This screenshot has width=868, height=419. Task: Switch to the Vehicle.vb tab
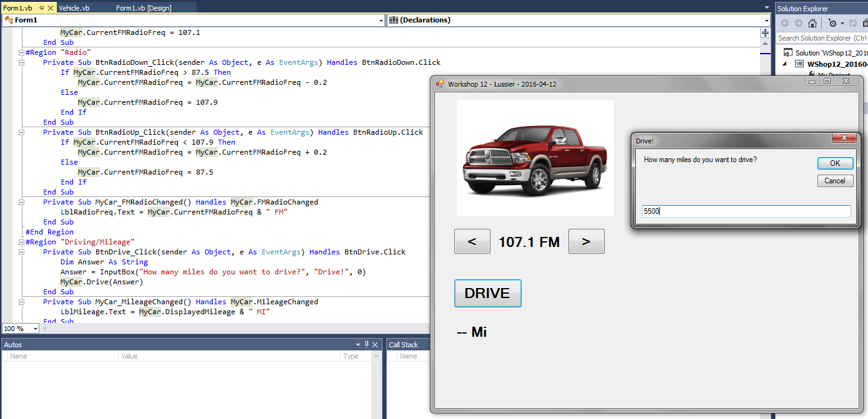coord(74,7)
